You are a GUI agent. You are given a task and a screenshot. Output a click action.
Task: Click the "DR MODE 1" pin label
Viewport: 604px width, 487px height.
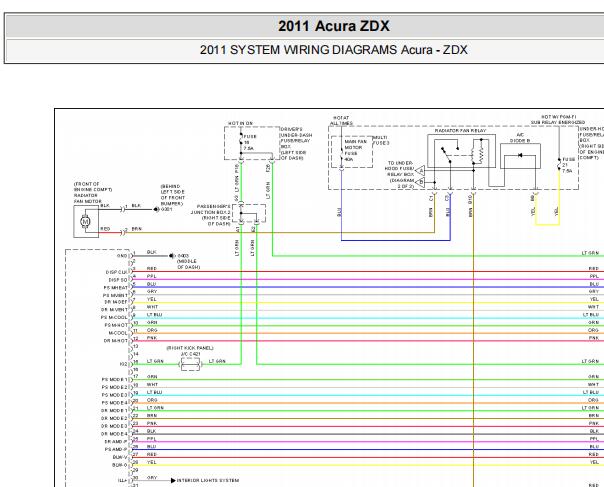114,411
